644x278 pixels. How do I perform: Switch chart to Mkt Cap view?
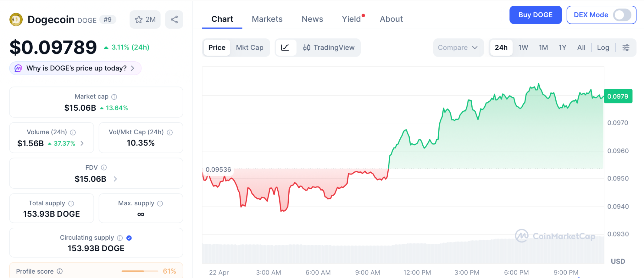(249, 47)
